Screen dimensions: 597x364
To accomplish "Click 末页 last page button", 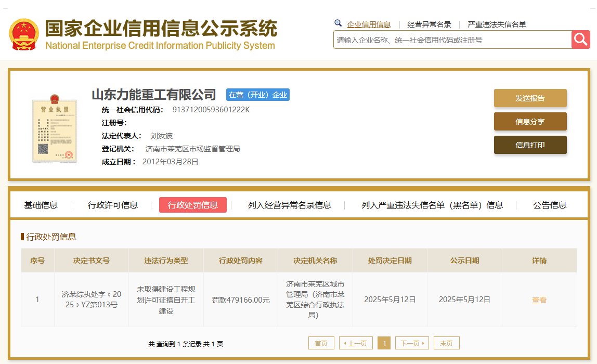I will click(447, 343).
